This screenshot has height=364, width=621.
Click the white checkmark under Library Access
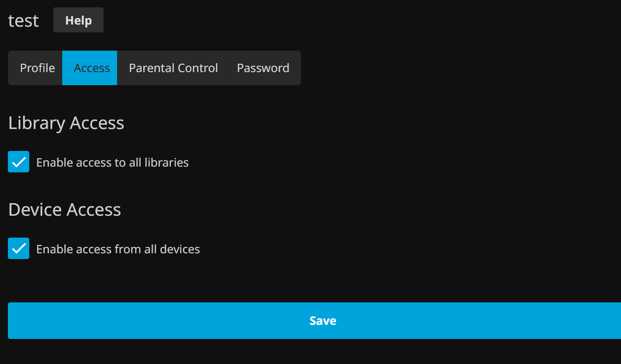click(19, 162)
